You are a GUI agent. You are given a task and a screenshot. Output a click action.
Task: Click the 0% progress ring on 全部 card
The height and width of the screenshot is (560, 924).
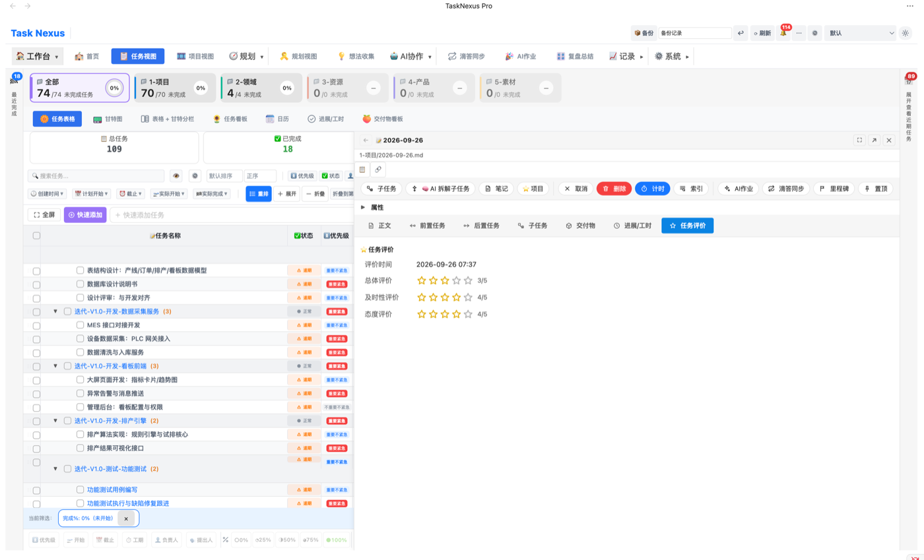click(x=114, y=88)
